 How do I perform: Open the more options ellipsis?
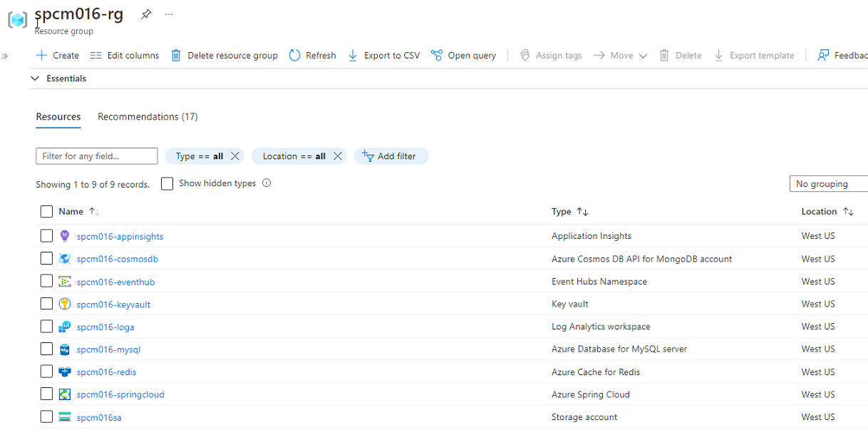pos(169,14)
